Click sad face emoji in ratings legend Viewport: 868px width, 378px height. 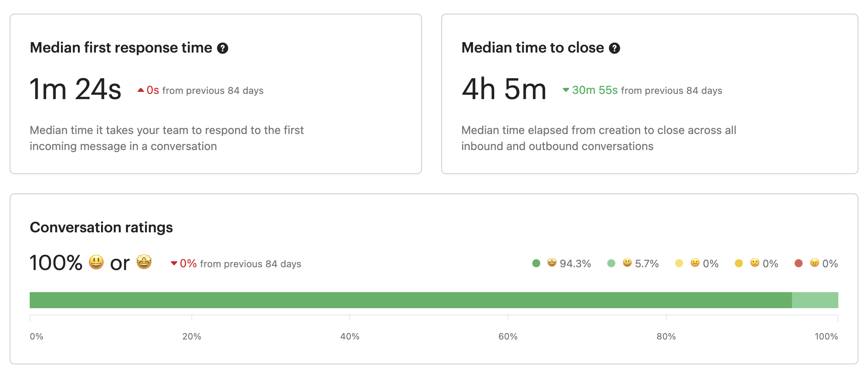pos(754,262)
